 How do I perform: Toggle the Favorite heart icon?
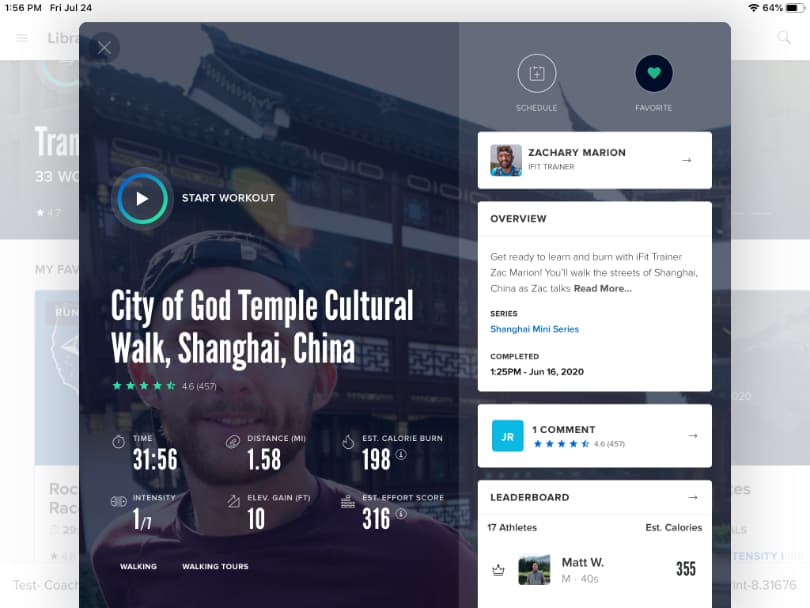tap(654, 74)
